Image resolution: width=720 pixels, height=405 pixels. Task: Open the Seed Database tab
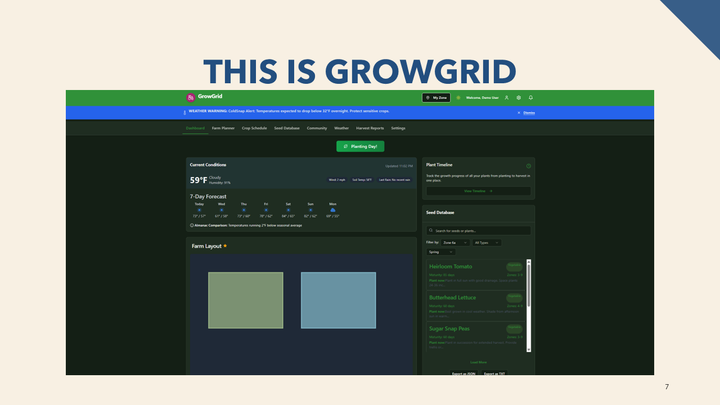pos(287,128)
